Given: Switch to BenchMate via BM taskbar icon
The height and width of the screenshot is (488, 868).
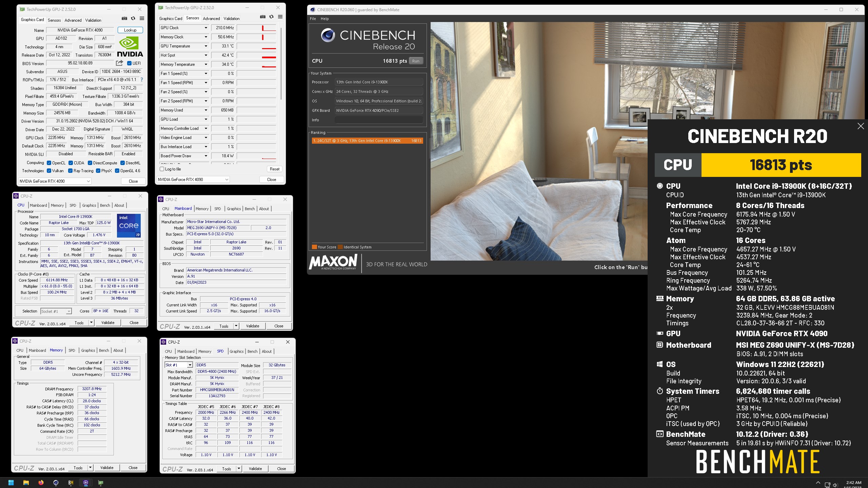Looking at the screenshot, I should pyautogui.click(x=71, y=483).
